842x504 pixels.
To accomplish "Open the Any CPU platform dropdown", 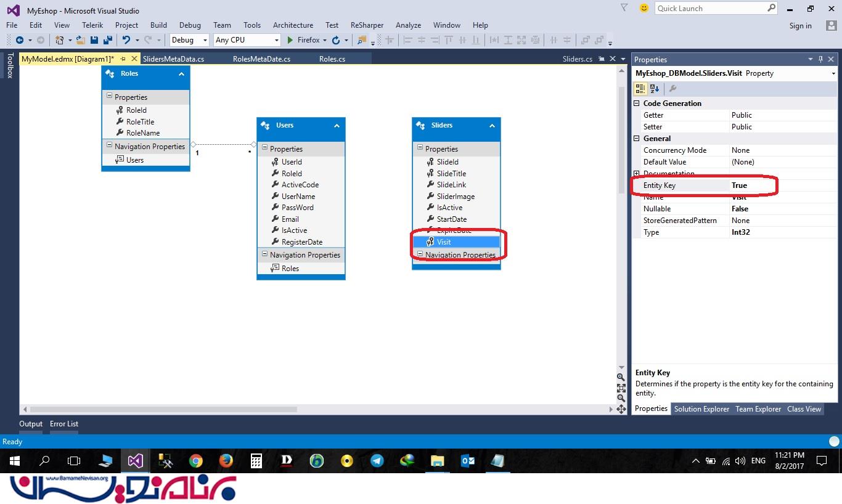I will [x=247, y=40].
